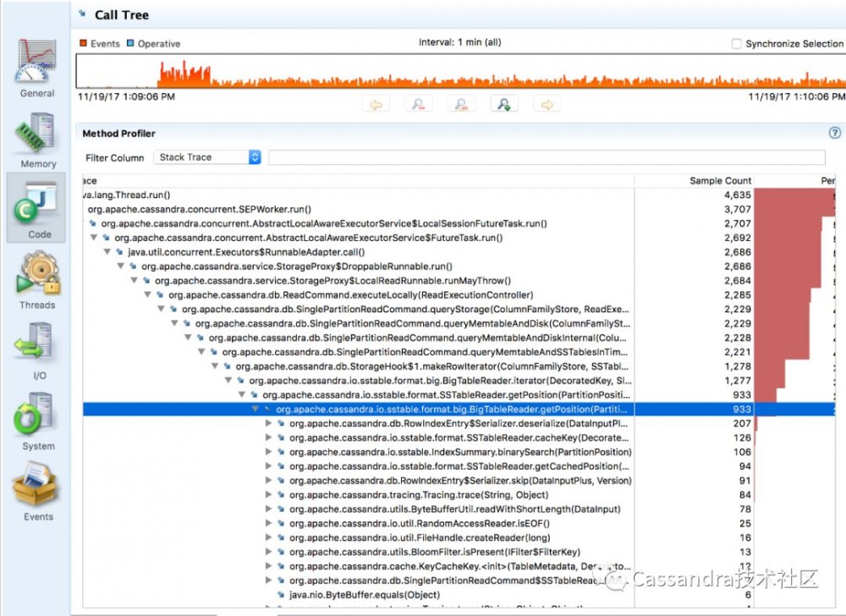This screenshot has height=616, width=846.
Task: Select the Code tab group icon
Action: point(36,202)
